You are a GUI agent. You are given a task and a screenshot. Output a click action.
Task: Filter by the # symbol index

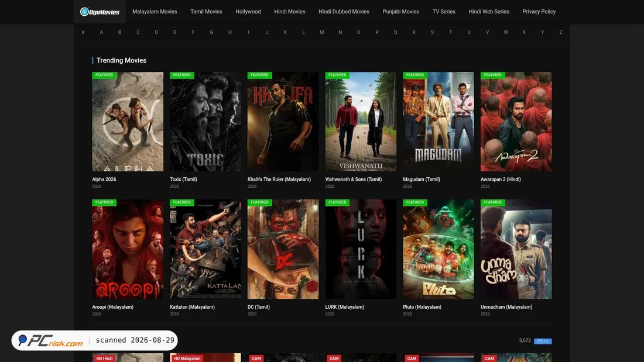pyautogui.click(x=83, y=32)
